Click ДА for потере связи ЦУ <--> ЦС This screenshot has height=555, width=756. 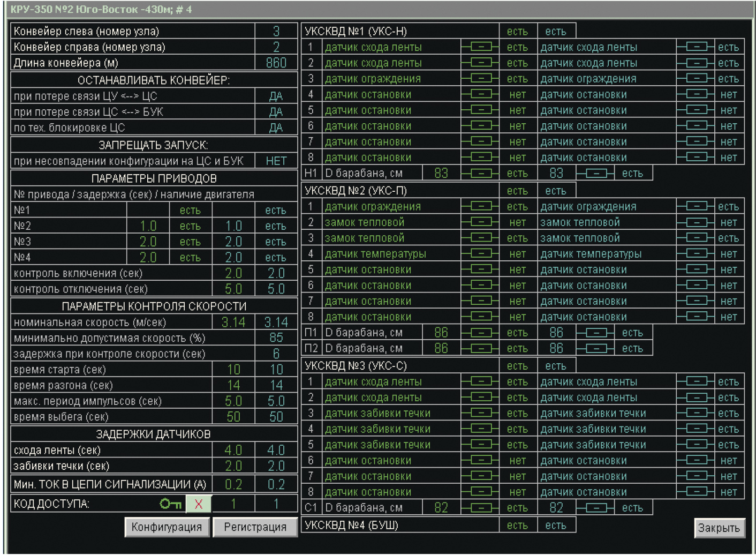click(x=276, y=96)
